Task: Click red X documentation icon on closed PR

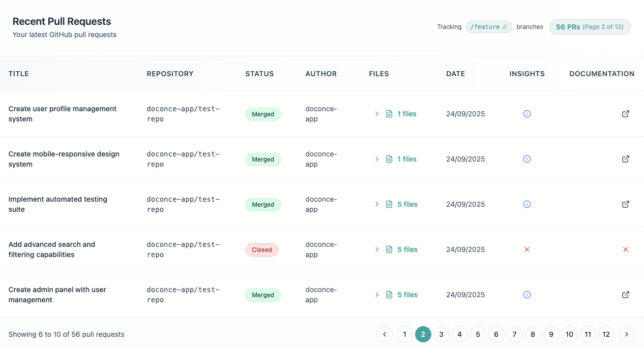Action: coord(625,249)
